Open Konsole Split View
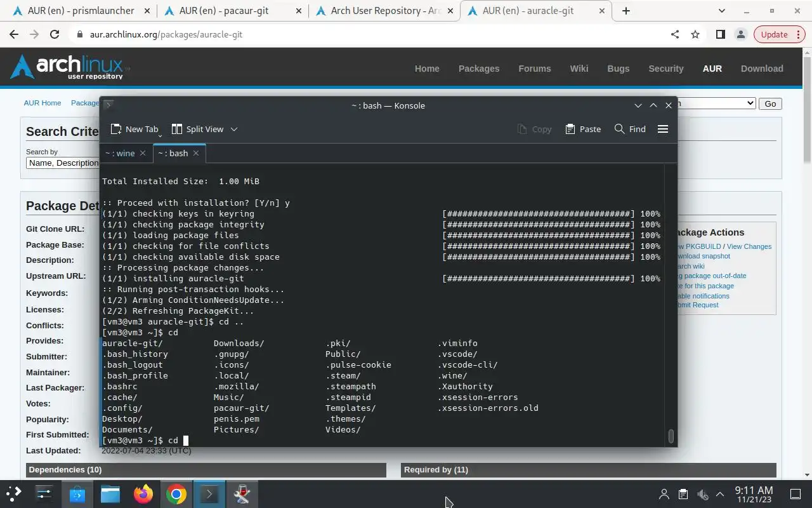 click(197, 129)
